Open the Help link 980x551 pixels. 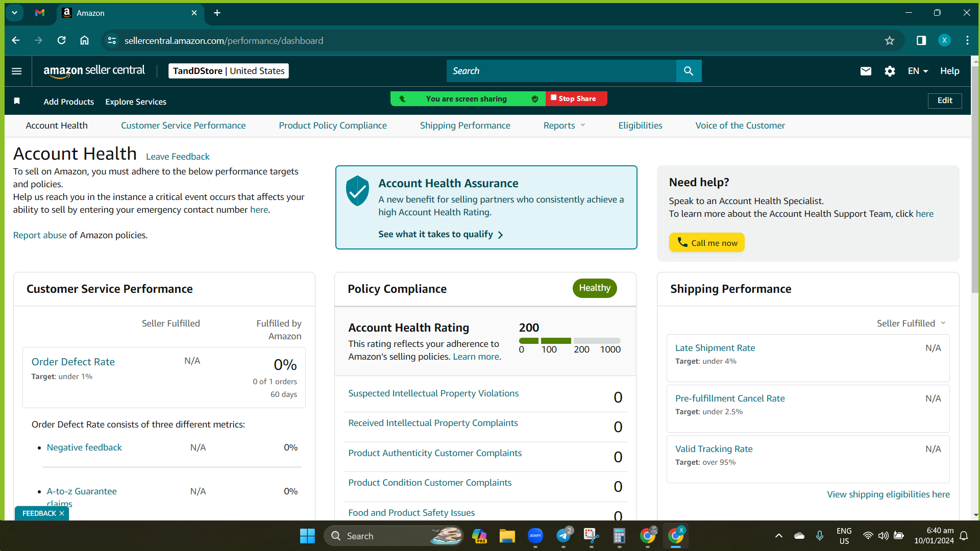950,71
